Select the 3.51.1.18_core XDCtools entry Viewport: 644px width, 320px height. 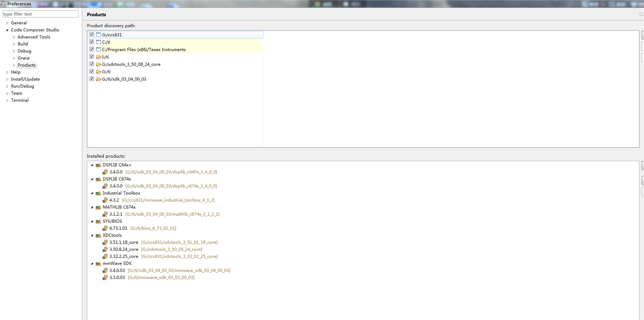[x=163, y=242]
